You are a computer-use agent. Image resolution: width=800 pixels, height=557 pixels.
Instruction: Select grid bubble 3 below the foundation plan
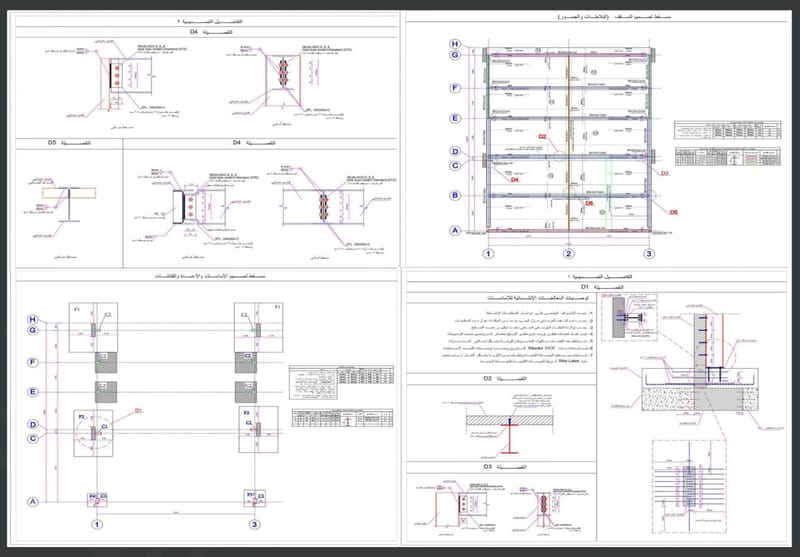(x=255, y=524)
